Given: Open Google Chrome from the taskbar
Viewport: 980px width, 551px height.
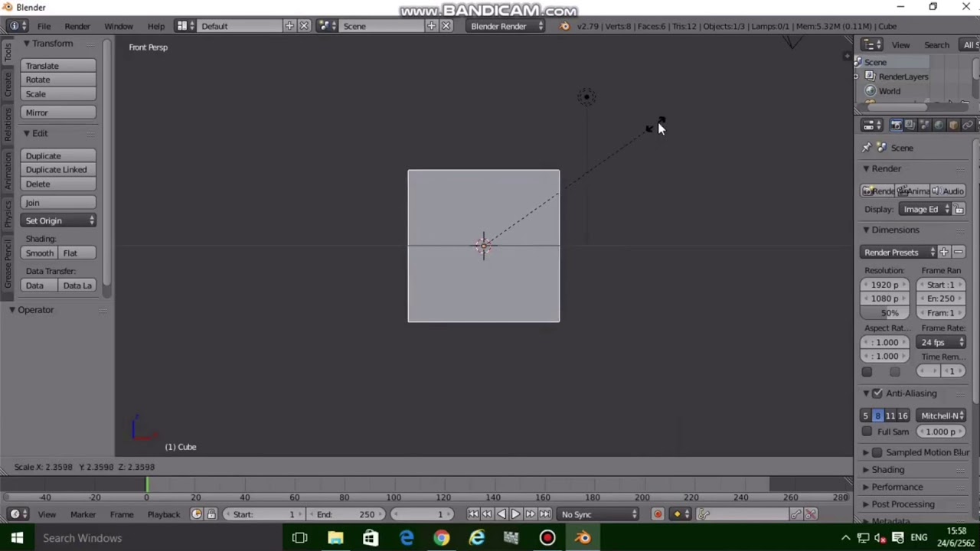Looking at the screenshot, I should (441, 538).
